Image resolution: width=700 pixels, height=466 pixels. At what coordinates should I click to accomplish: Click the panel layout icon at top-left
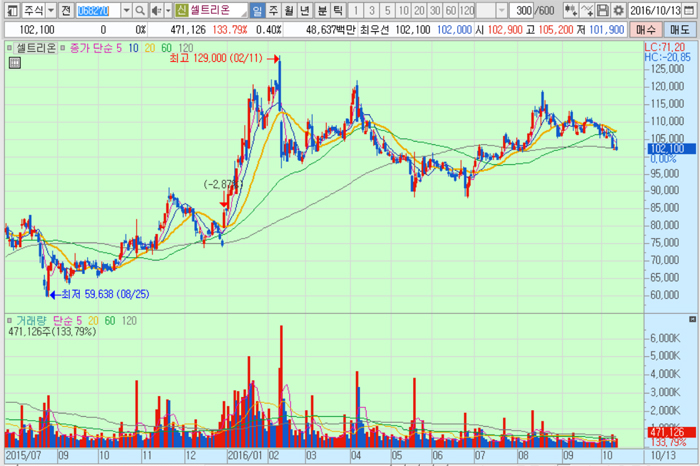[x=12, y=10]
